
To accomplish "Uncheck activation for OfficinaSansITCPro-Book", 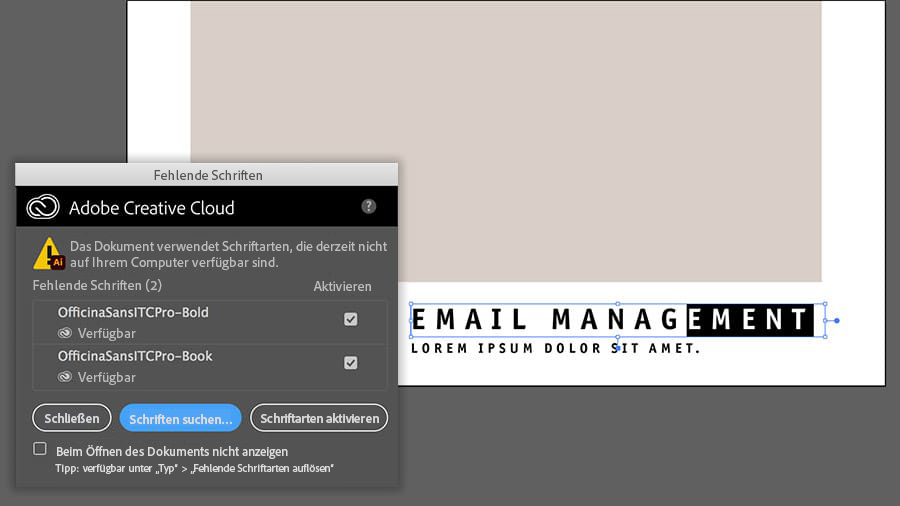I will 351,363.
